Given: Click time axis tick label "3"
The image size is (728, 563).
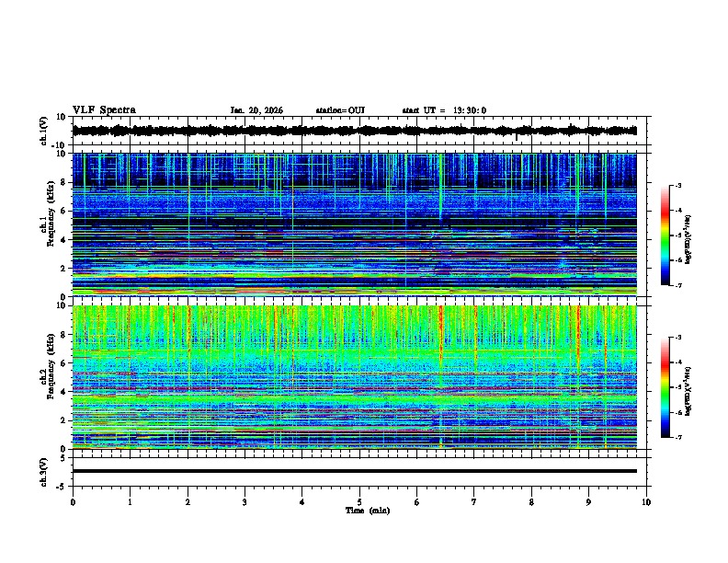Looking at the screenshot, I should coord(245,502).
